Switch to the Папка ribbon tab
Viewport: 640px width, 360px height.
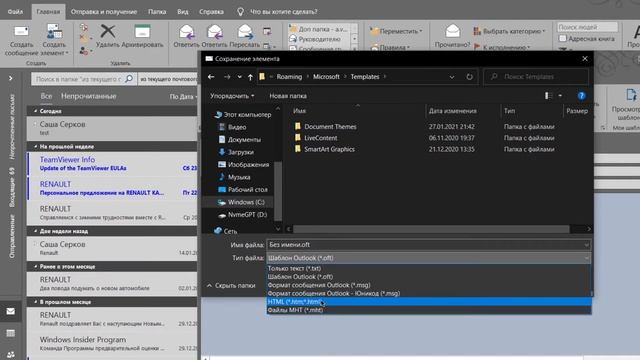[157, 12]
